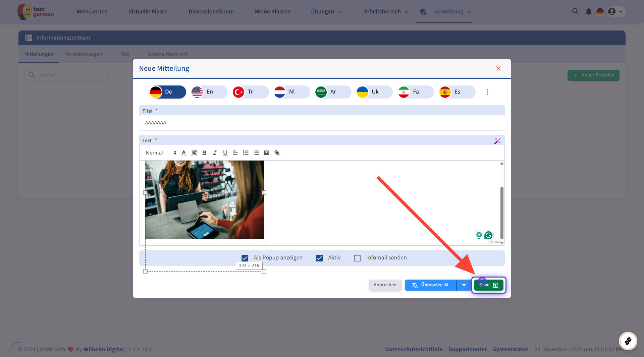Switch to English language tab
Viewport: 644px width, 357px height.
coord(209,92)
